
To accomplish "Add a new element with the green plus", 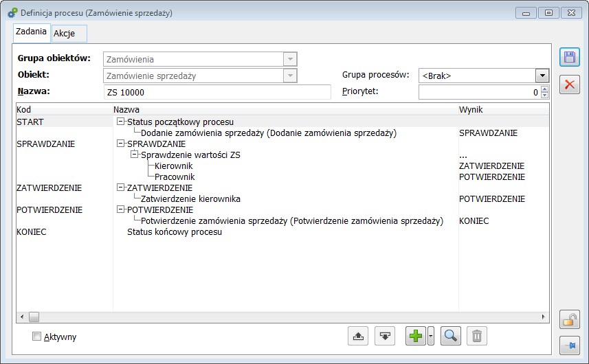I will tap(415, 336).
